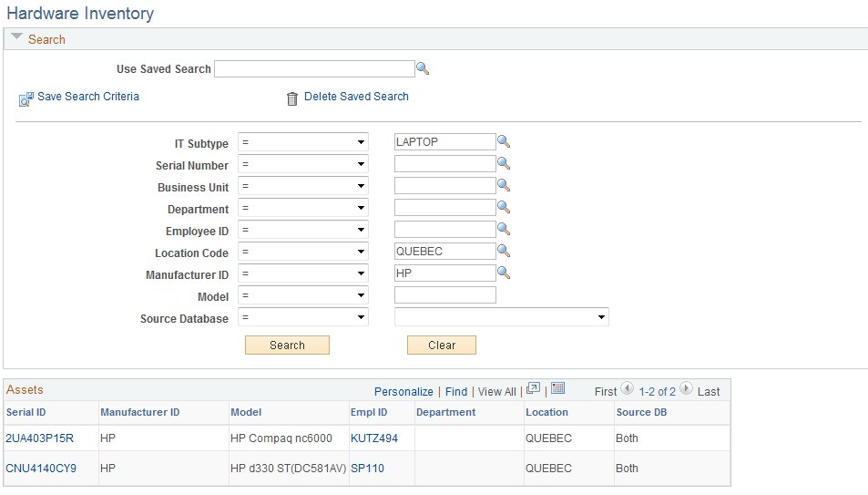Open the Department lookup magnifier

503,207
